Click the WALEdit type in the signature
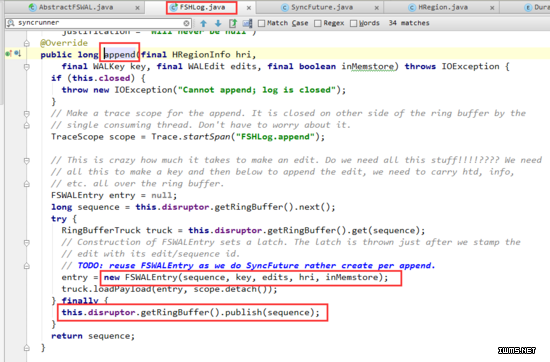The height and width of the screenshot is (362, 550). 206,66
